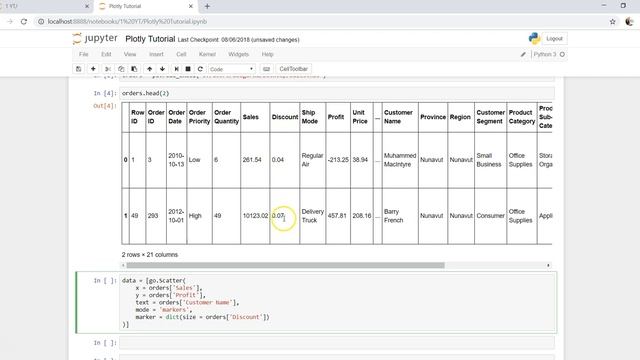
Task: Open the View menu
Action: tap(130, 54)
